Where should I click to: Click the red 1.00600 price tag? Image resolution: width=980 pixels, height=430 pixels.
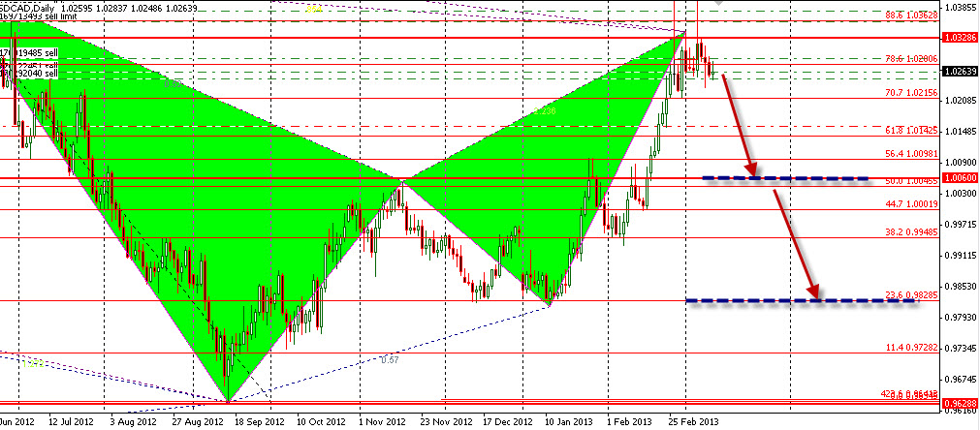[x=959, y=178]
